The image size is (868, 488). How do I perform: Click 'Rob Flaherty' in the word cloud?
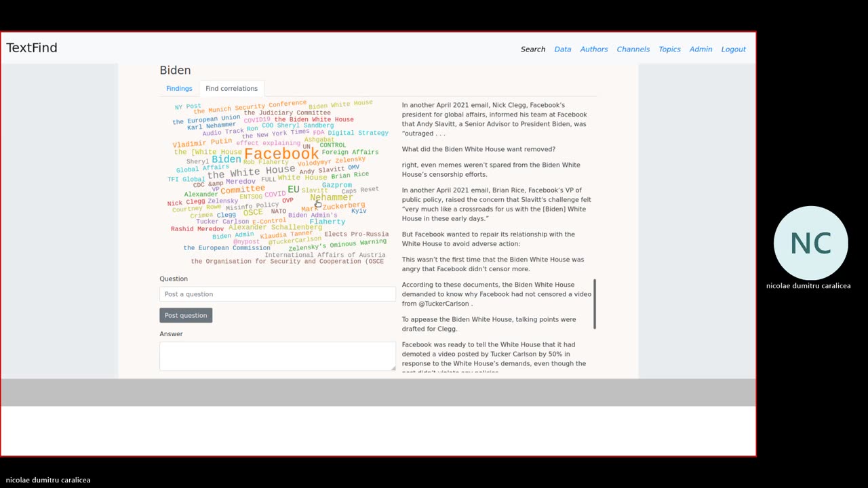tap(266, 162)
